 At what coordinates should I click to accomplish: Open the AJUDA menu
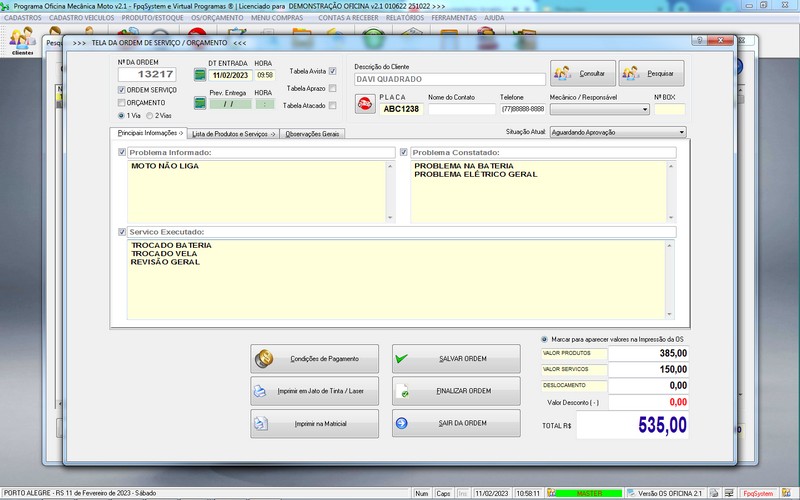point(494,18)
